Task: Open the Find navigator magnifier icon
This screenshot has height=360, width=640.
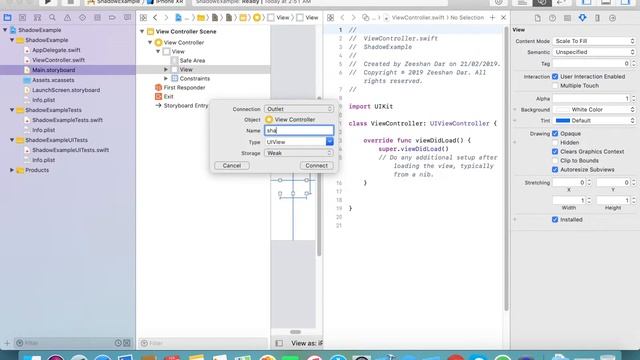Action: [x=52, y=18]
